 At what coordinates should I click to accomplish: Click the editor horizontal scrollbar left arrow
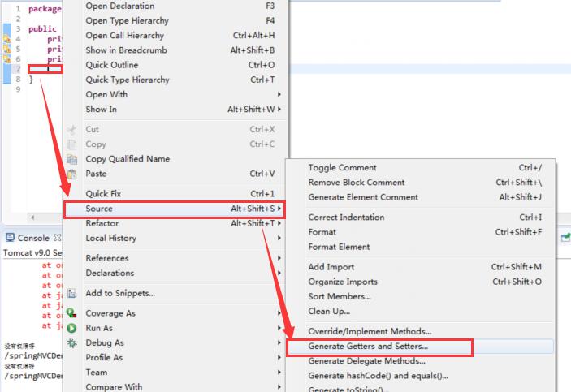(x=32, y=218)
